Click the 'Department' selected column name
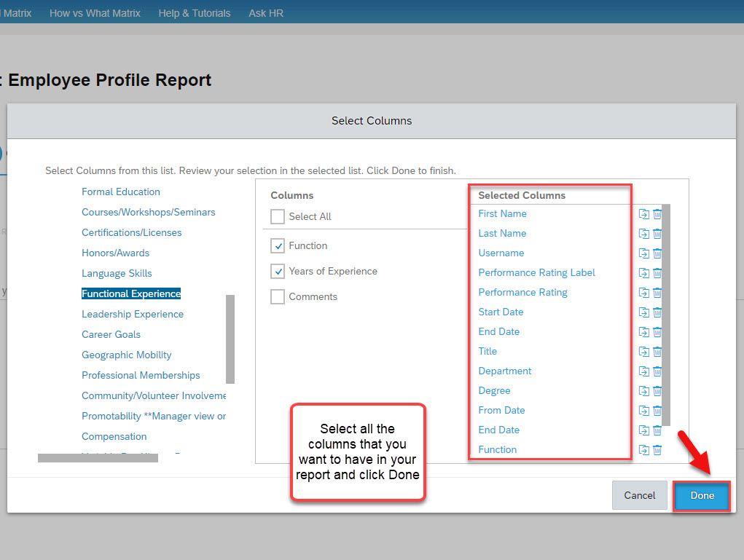Image resolution: width=744 pixels, height=560 pixels. coord(504,371)
